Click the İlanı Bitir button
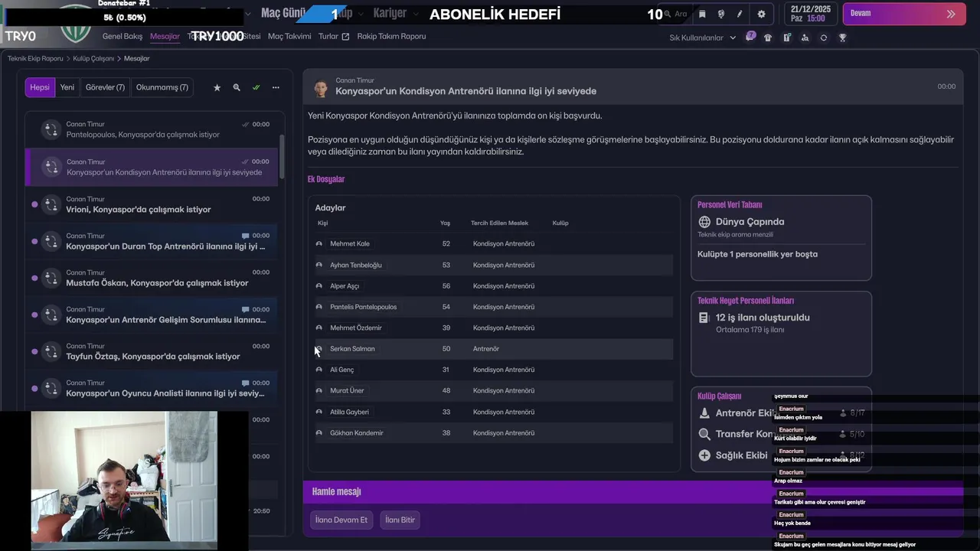 pos(400,520)
